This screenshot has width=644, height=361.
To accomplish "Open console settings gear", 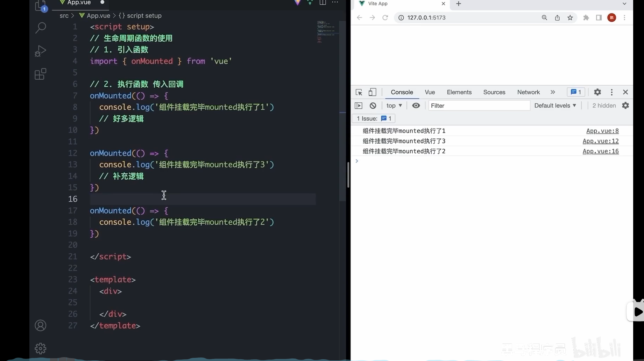I will coord(625,106).
